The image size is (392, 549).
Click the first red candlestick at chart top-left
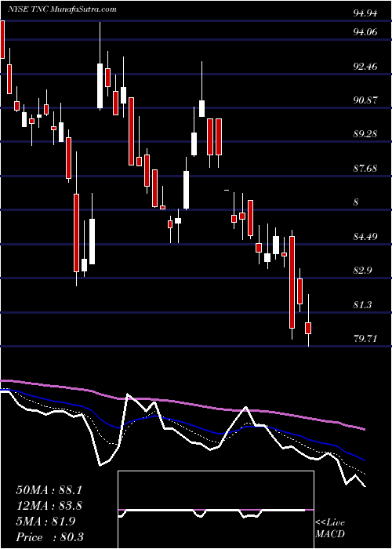coord(2,39)
